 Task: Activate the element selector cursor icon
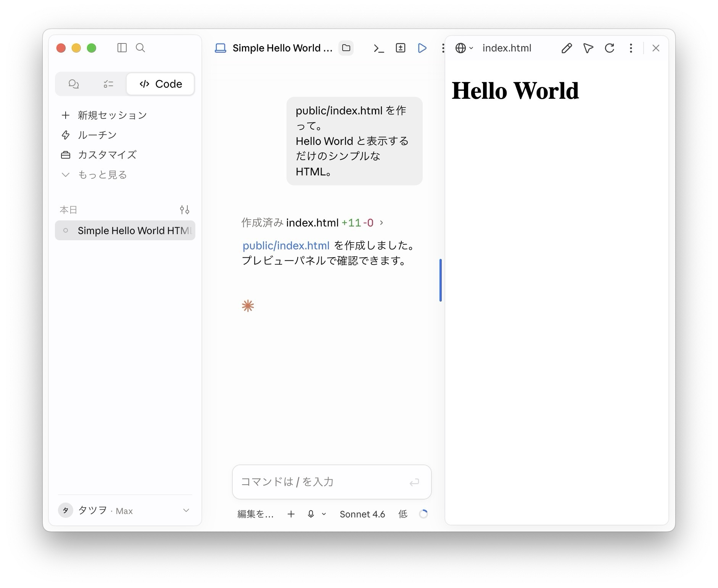coord(588,48)
